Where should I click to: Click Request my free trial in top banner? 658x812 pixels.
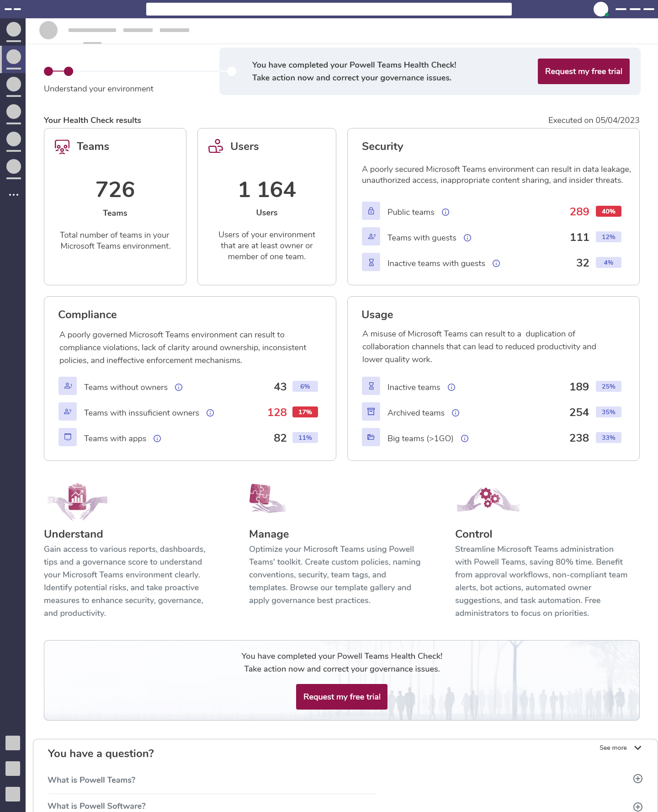[x=584, y=71]
